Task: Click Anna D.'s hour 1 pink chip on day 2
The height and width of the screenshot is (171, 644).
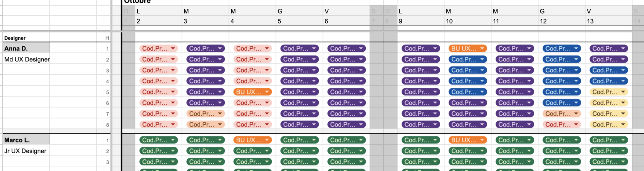Action: tap(158, 49)
